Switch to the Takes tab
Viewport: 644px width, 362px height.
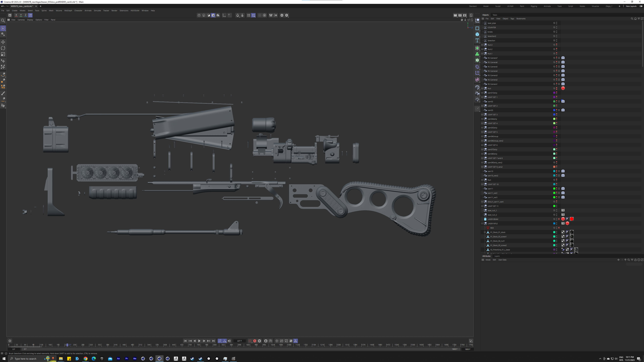(495, 15)
